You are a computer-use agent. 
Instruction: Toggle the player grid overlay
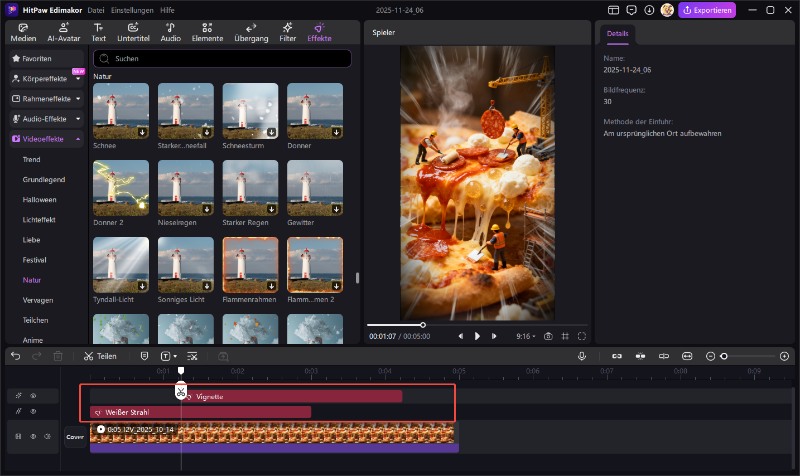[565, 336]
